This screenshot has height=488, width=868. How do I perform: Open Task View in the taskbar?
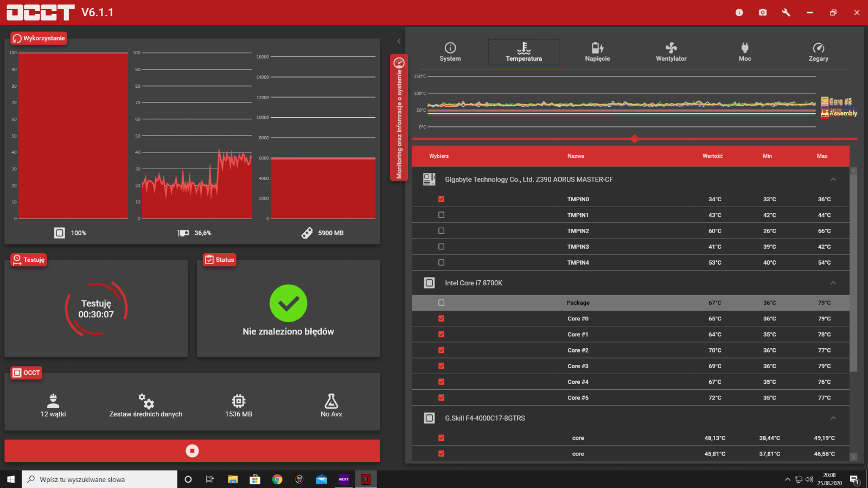[x=210, y=479]
